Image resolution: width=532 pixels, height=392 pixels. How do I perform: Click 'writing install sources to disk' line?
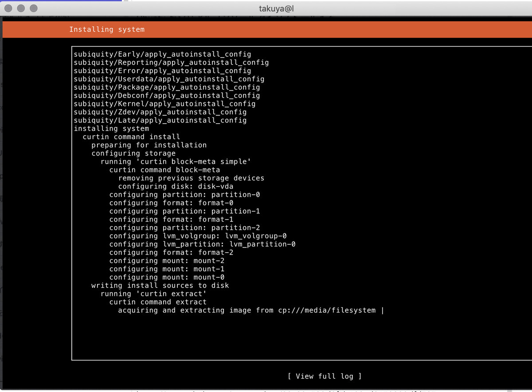(160, 286)
